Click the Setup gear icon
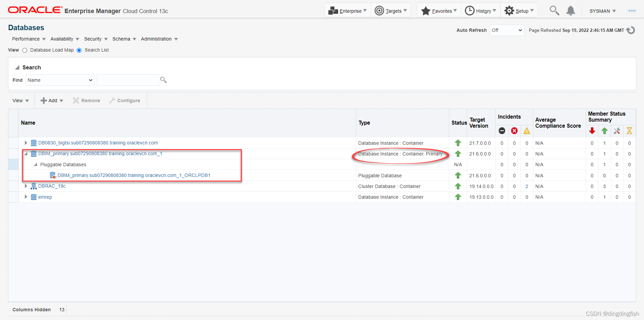The width and height of the screenshot is (644, 320). [x=509, y=11]
